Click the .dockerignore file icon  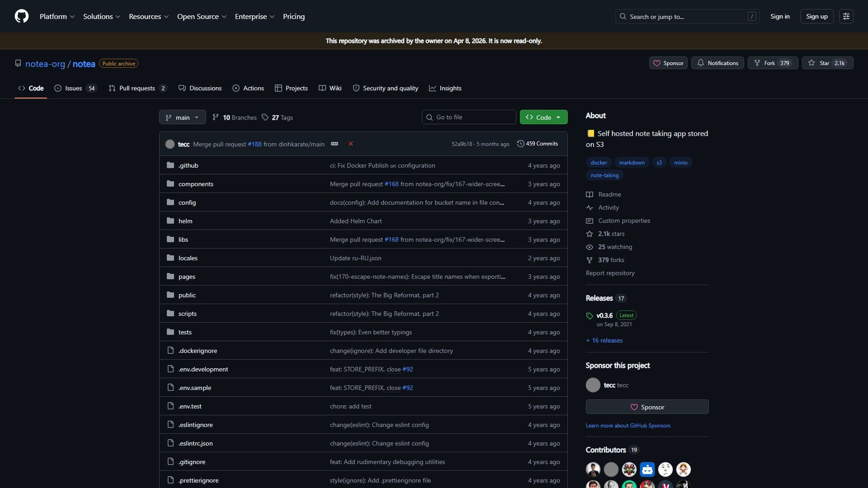coord(170,351)
